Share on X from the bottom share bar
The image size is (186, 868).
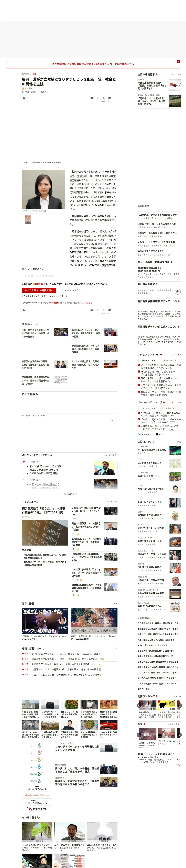[x=104, y=310]
